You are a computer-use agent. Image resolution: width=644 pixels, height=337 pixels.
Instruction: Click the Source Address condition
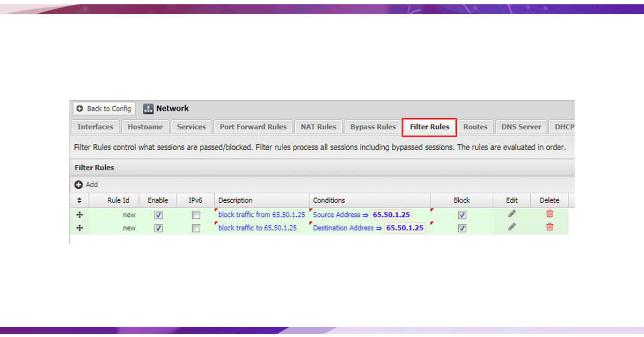pos(362,215)
